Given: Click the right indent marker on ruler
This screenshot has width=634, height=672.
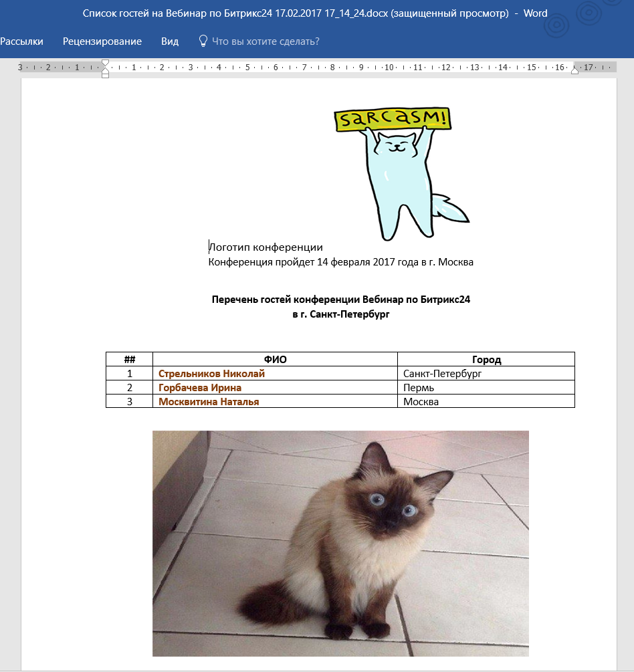Looking at the screenshot, I should tap(574, 70).
